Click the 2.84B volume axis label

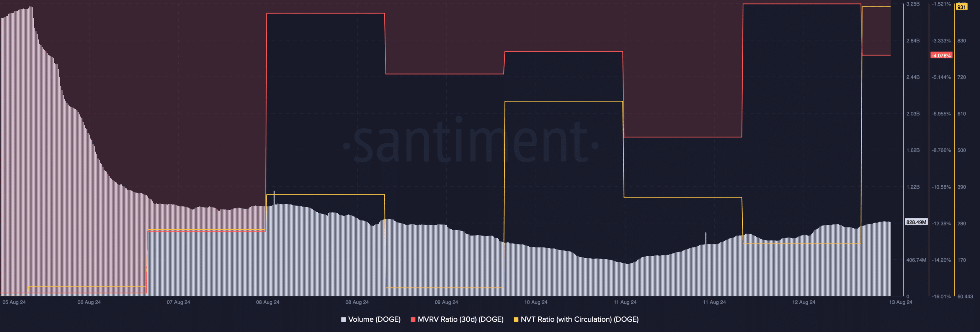point(913,41)
